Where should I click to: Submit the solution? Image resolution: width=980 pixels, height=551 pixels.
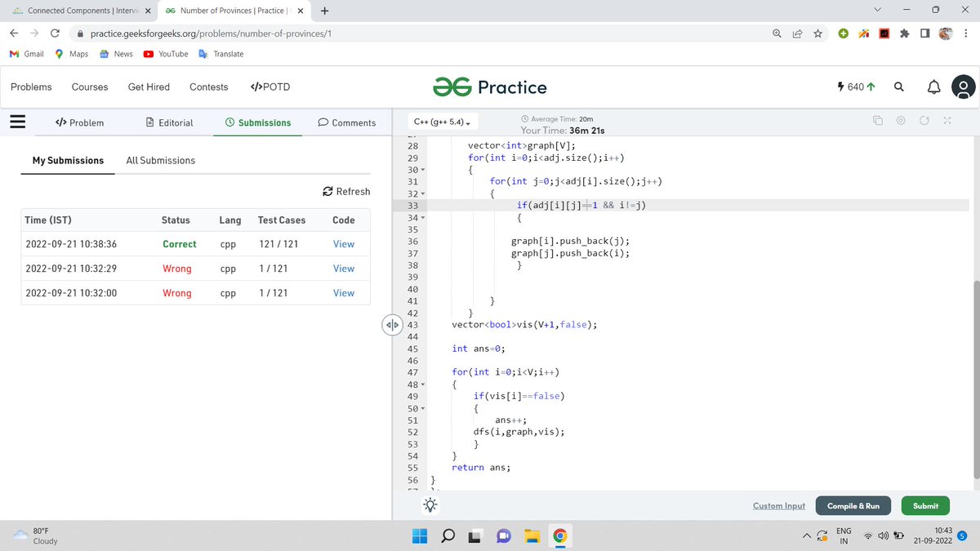(925, 506)
